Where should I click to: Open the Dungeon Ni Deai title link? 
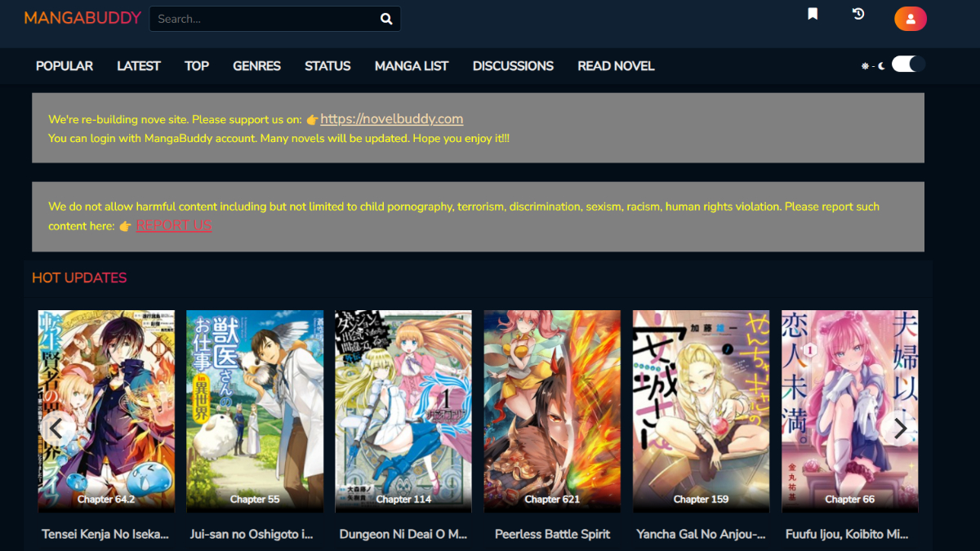(x=403, y=534)
